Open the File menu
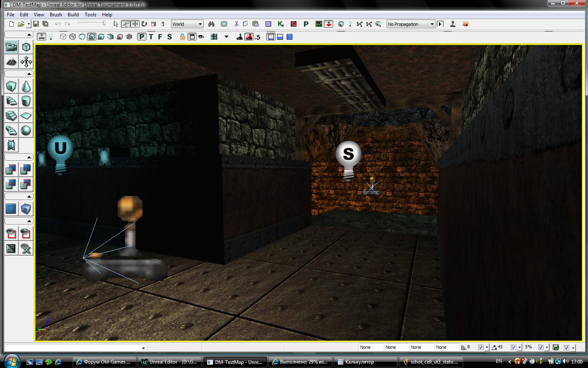 point(11,14)
